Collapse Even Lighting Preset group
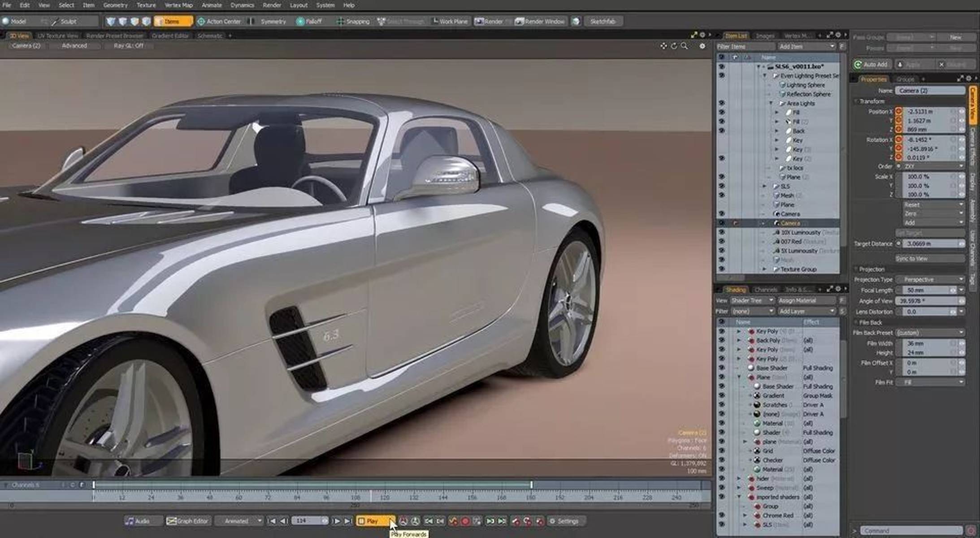Image resolution: width=980 pixels, height=538 pixels. click(765, 76)
